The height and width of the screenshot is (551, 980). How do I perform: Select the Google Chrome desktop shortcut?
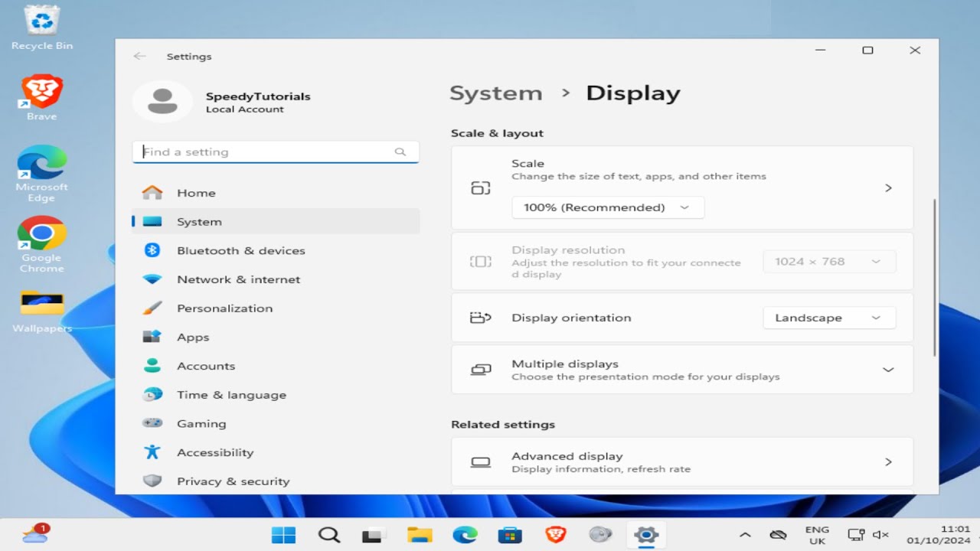[x=41, y=245]
